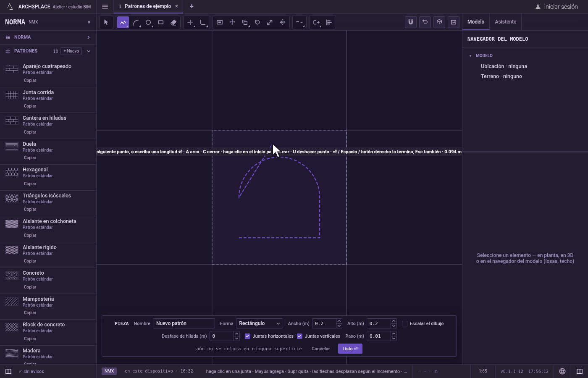Enable the Escalar el dibujo checkbox

405,323
